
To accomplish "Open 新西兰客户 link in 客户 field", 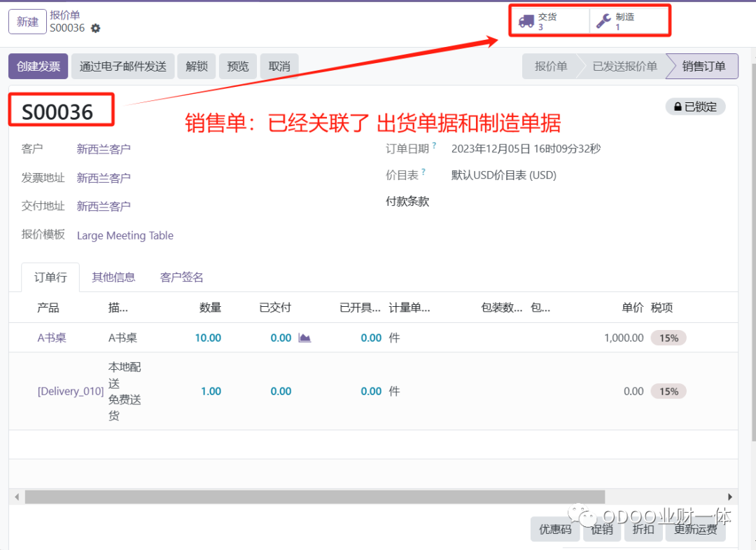I will coord(104,149).
